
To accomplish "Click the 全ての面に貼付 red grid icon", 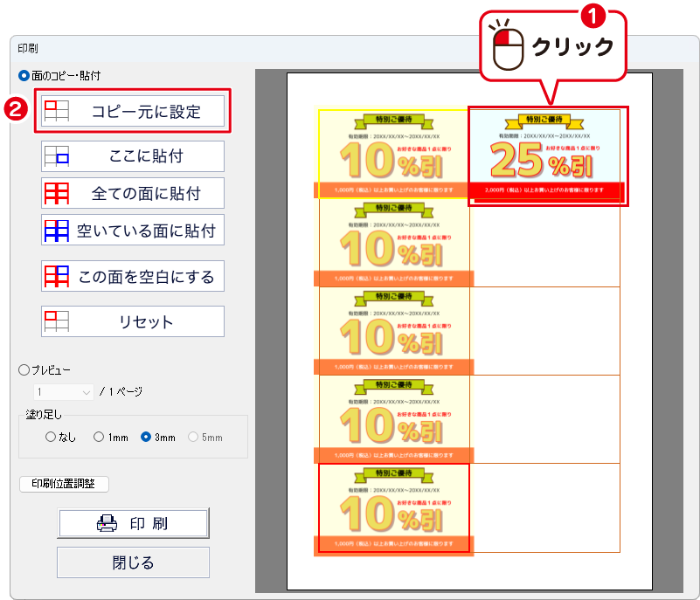I will click(x=56, y=192).
